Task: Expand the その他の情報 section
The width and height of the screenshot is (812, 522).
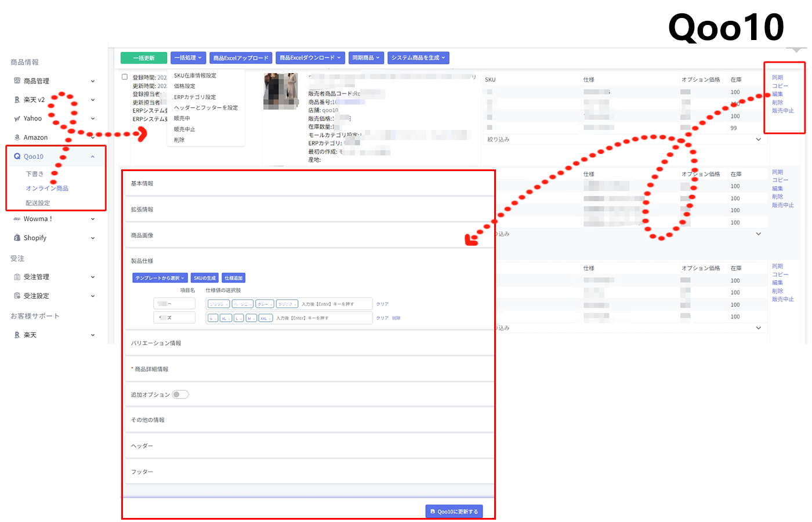Action: coord(310,420)
